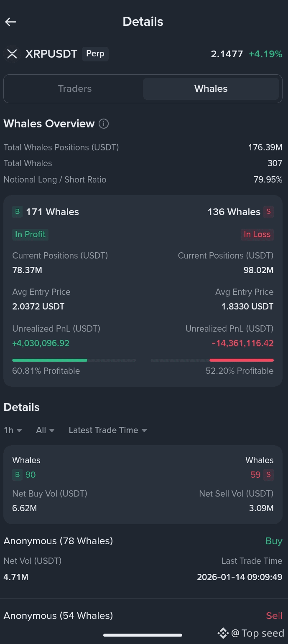Screen dimensions: 288x644
Task: Open the Latest Trade Time sort dropdown
Action: pyautogui.click(x=107, y=430)
